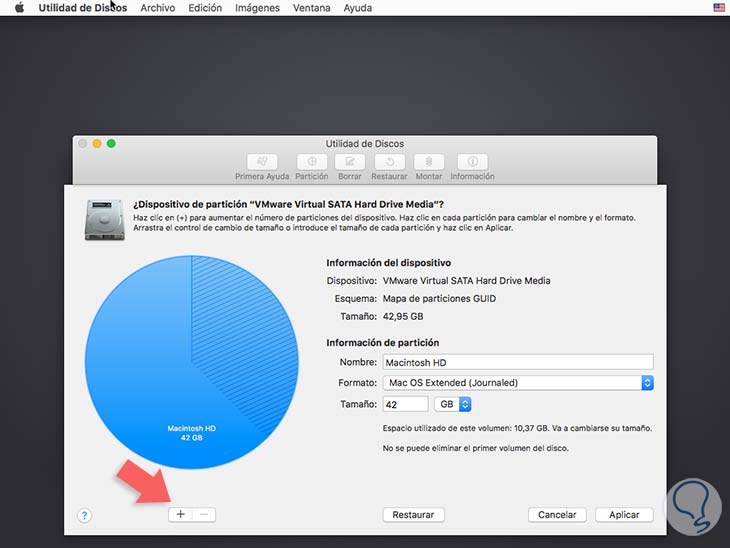Click the Nombre field containing Macintosh HD
Image resolution: width=730 pixels, height=548 pixels.
click(x=518, y=362)
